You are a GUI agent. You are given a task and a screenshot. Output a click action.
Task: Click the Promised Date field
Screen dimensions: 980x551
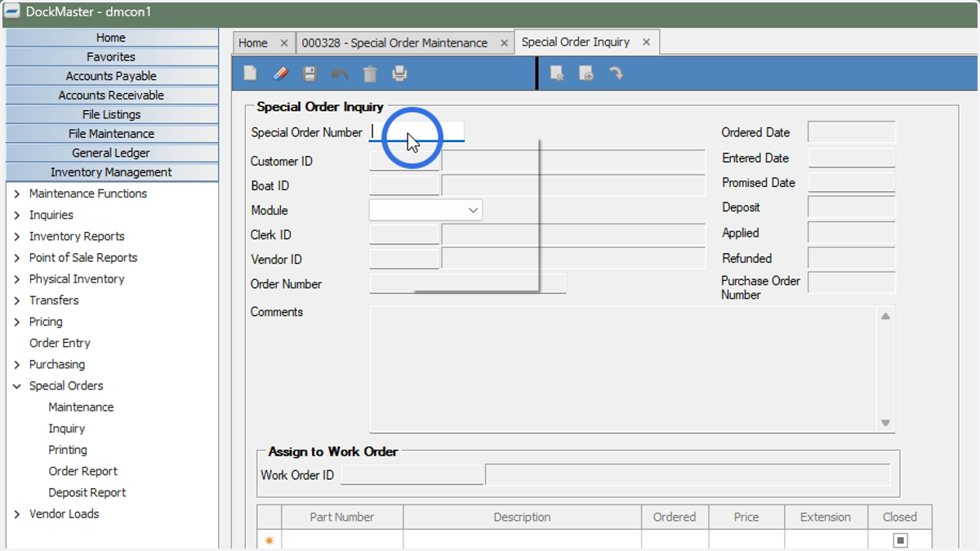(x=852, y=183)
